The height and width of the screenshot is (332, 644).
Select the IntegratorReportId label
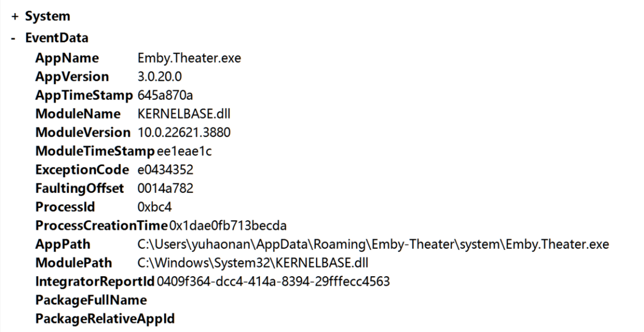tap(94, 283)
